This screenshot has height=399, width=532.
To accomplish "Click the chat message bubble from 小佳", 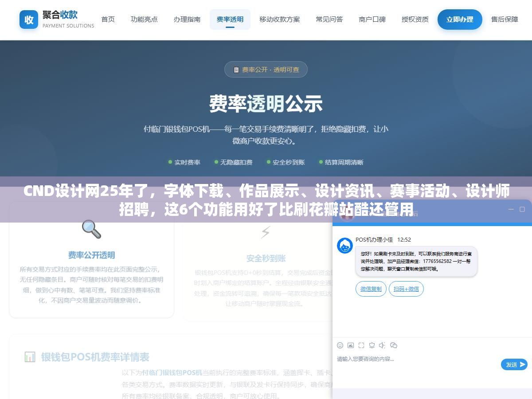I will pos(416,262).
